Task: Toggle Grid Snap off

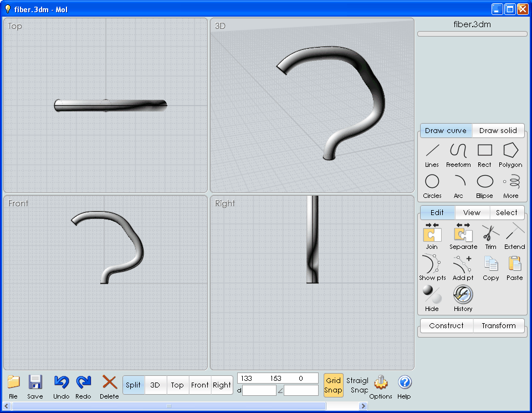Action: [333, 385]
